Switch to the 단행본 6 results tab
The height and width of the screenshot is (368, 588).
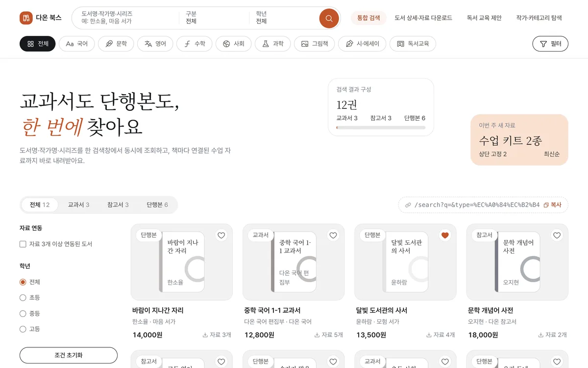[x=157, y=205]
